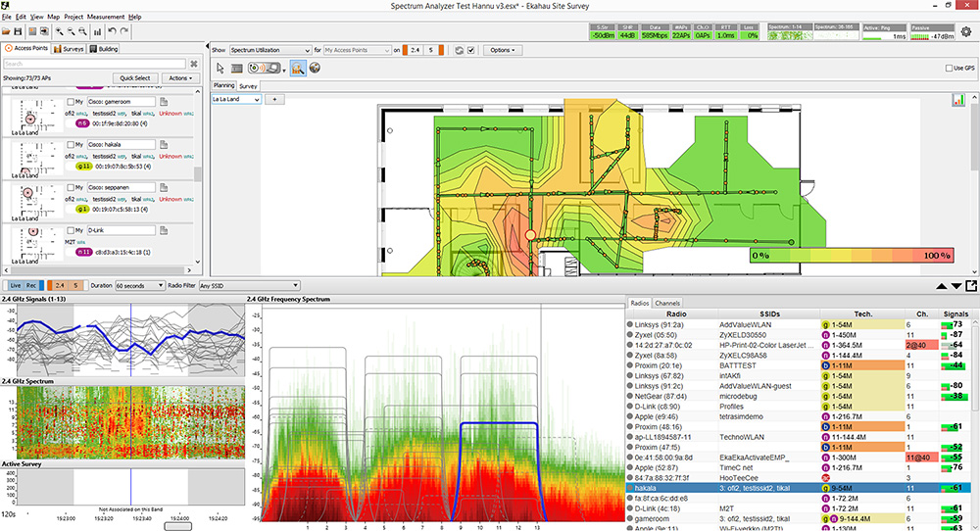Click the signal legend chart icon on map

(958, 99)
